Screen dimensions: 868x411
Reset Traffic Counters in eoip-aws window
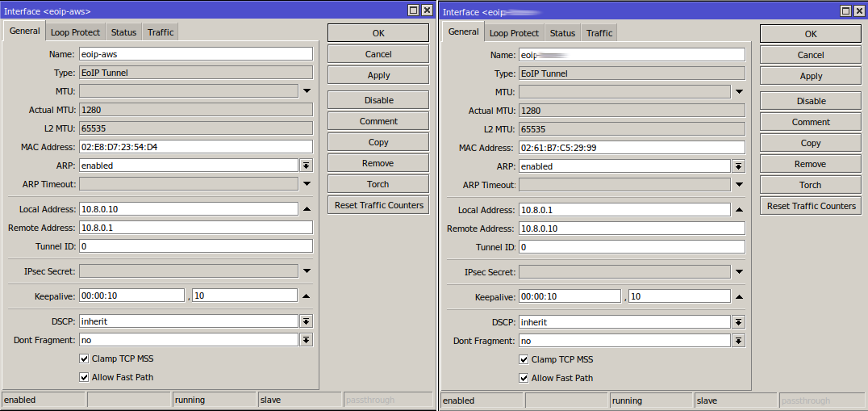378,205
